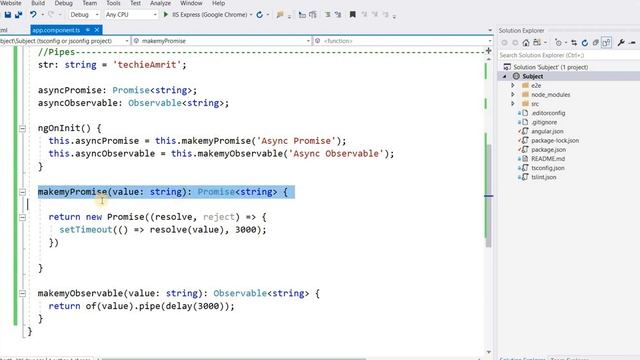Click the find-in-files toolbar icon
Viewport: 640px width, 360px height.
280,15
